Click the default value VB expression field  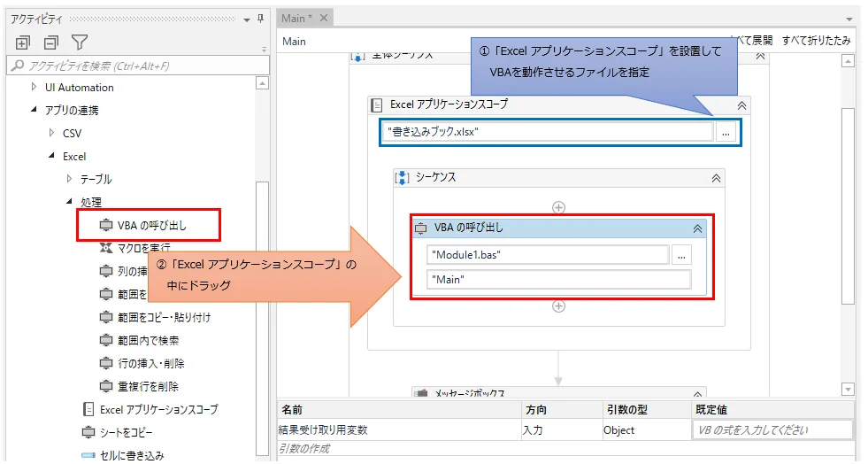pos(772,429)
